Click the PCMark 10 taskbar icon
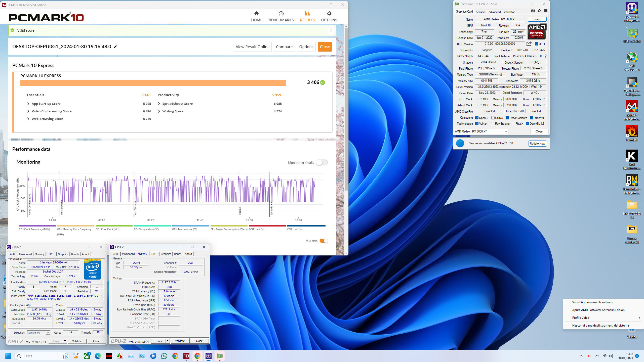Image resolution: width=644 pixels, height=362 pixels. 186,356
